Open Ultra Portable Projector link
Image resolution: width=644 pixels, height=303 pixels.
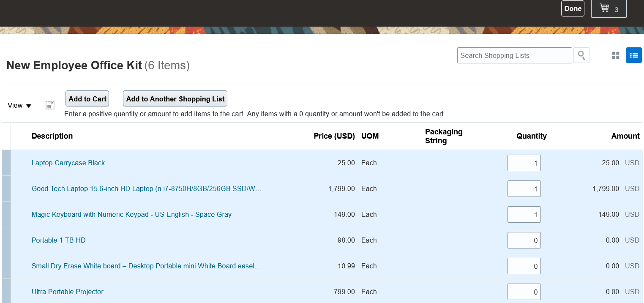coord(67,292)
